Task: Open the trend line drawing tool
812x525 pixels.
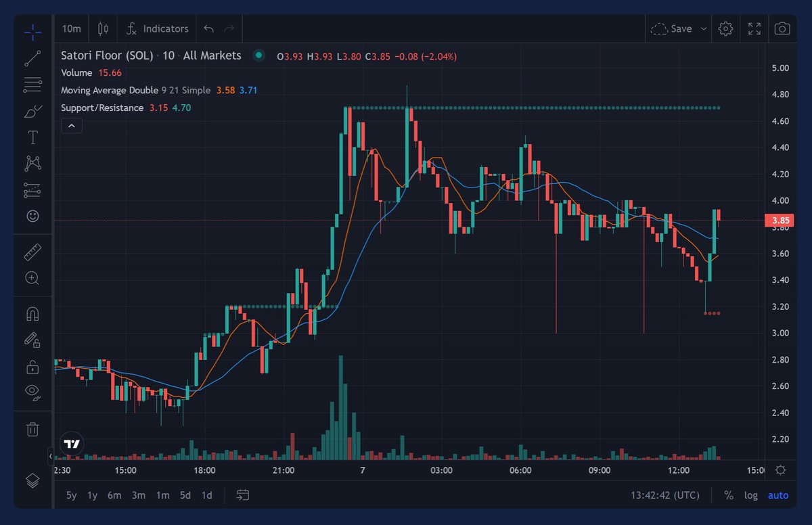Action: click(32, 58)
